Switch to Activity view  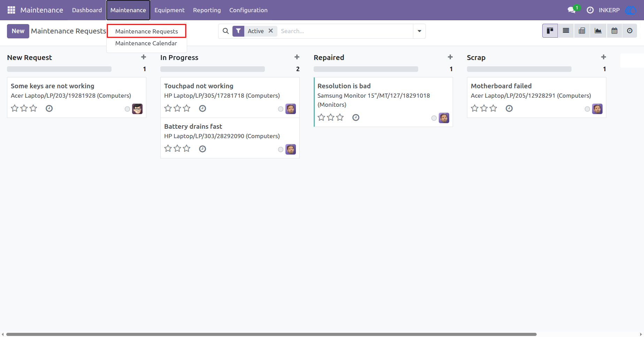pyautogui.click(x=630, y=31)
